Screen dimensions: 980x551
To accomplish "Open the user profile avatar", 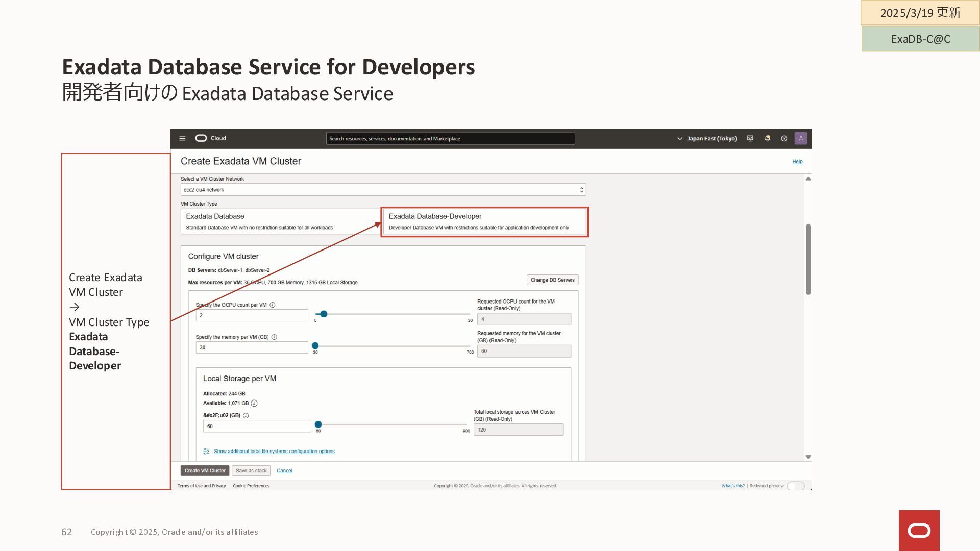I will tap(801, 138).
